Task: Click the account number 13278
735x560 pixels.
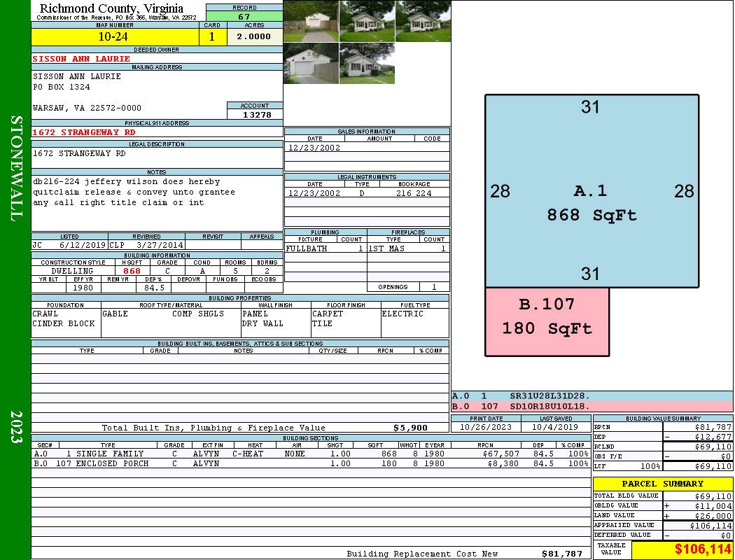Action: tap(255, 114)
